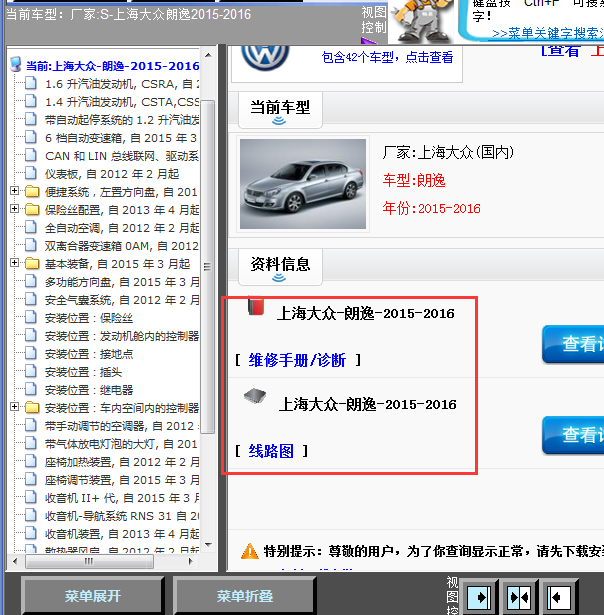Select 双离合器变速箱 0AM tree item

tap(122, 246)
